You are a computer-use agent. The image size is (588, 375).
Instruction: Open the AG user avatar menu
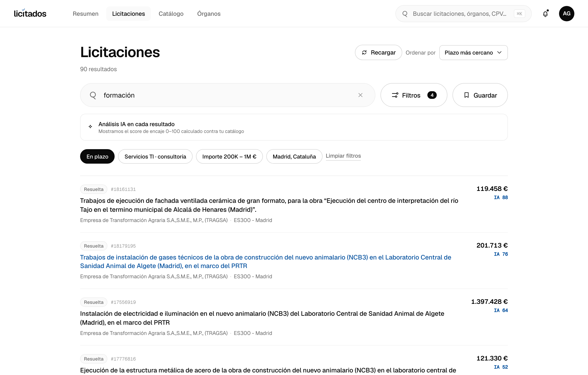coord(566,14)
